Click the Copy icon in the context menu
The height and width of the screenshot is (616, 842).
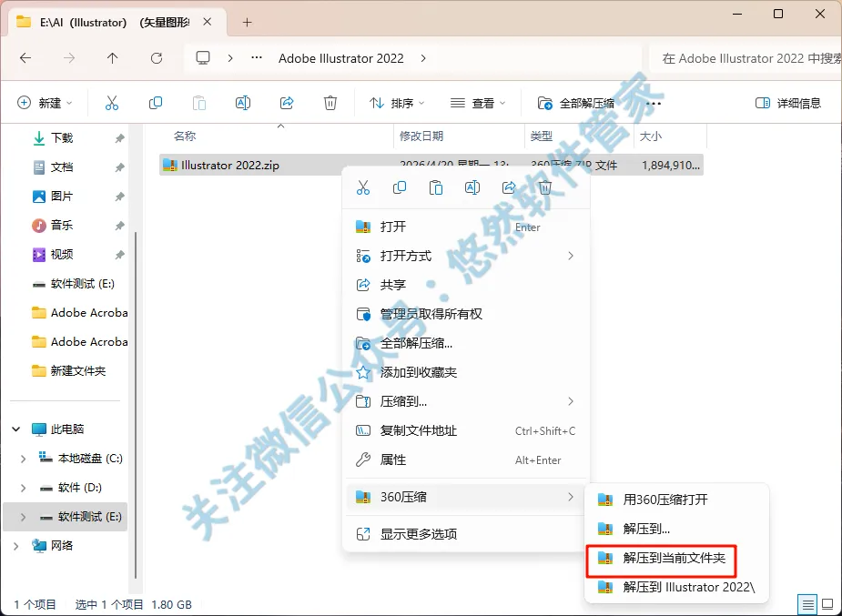pos(400,187)
